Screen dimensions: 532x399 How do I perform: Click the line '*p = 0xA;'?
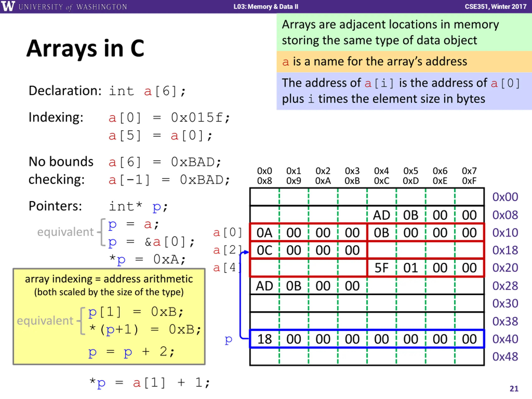[x=147, y=260]
